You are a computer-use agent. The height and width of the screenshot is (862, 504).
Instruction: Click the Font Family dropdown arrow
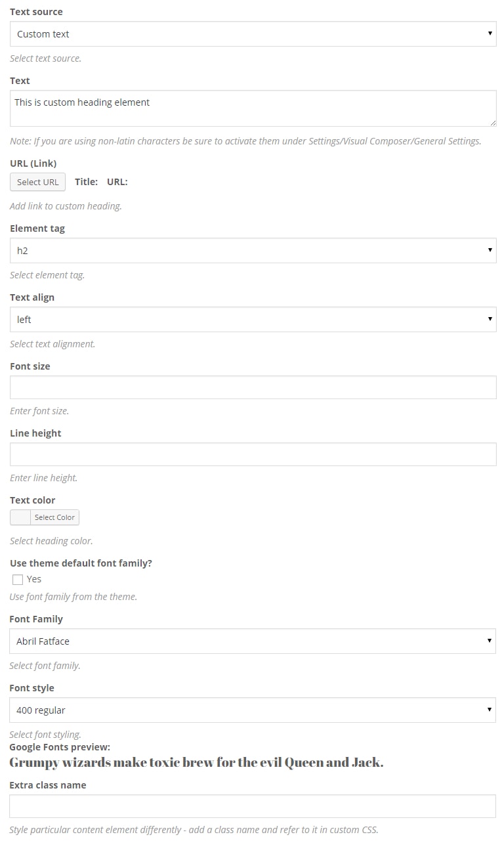click(x=489, y=641)
